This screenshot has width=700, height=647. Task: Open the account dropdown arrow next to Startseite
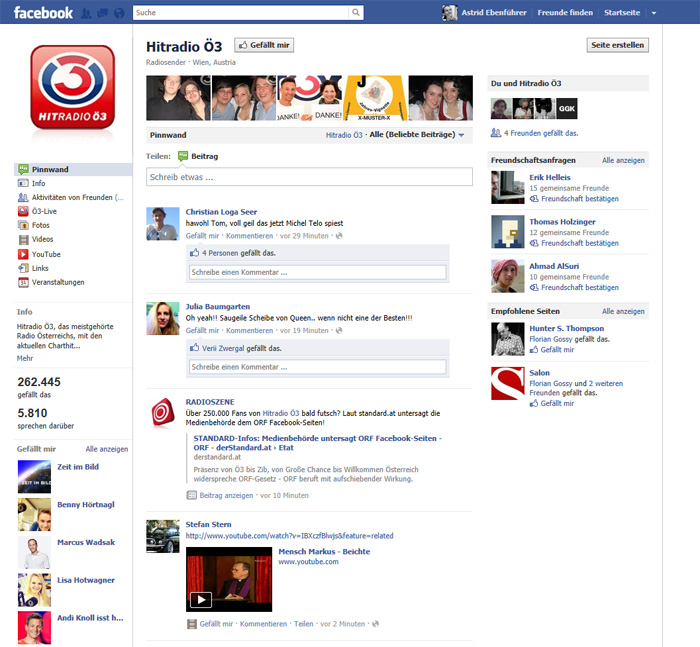point(654,13)
